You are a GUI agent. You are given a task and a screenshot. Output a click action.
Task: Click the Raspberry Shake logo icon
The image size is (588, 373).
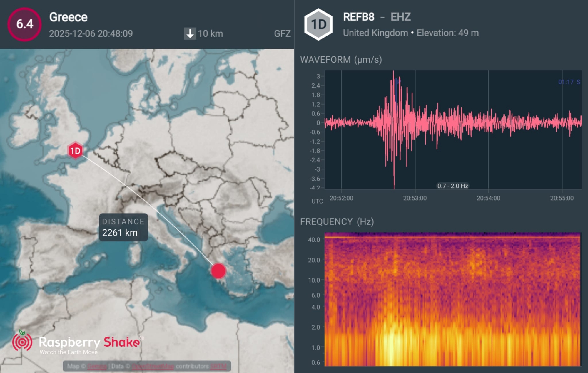coord(22,341)
